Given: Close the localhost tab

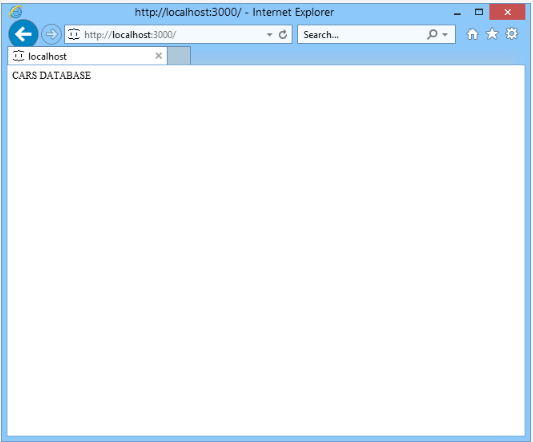Looking at the screenshot, I should coord(158,56).
